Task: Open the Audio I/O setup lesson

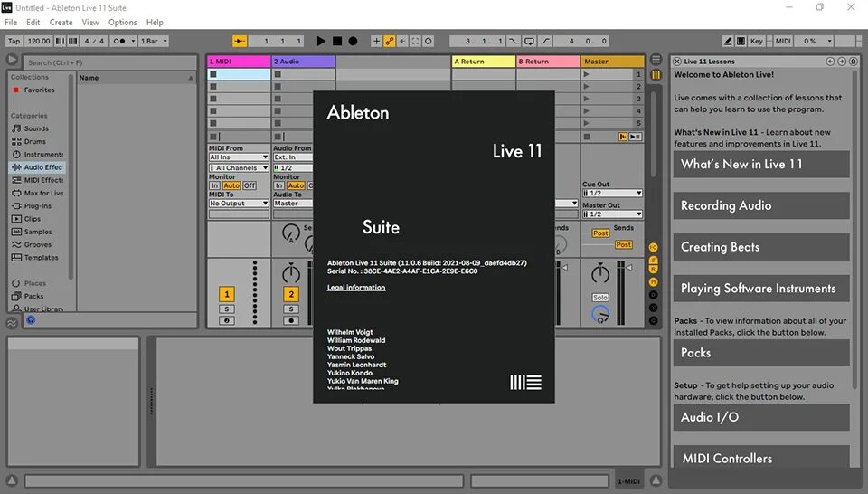Action: pos(761,417)
